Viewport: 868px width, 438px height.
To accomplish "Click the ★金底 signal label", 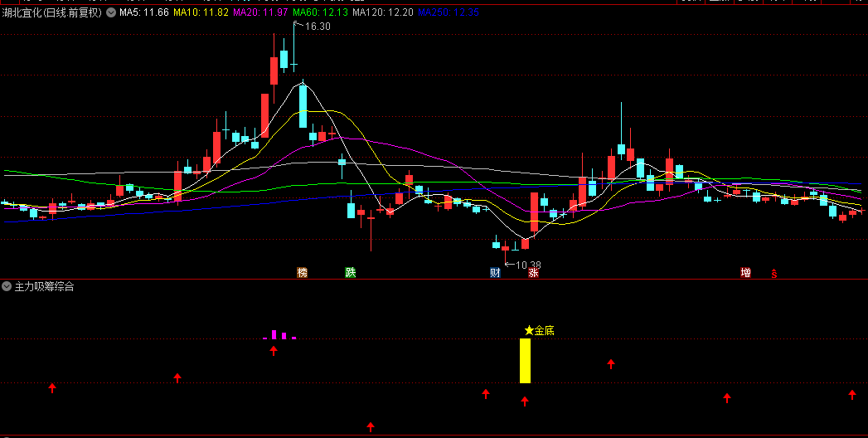I will tap(539, 331).
